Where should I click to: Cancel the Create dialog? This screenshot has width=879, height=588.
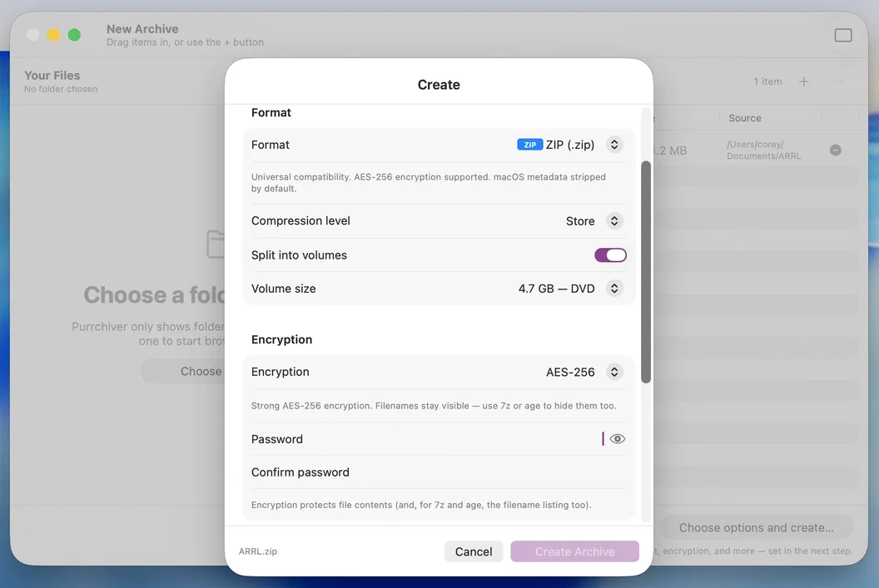tap(474, 551)
